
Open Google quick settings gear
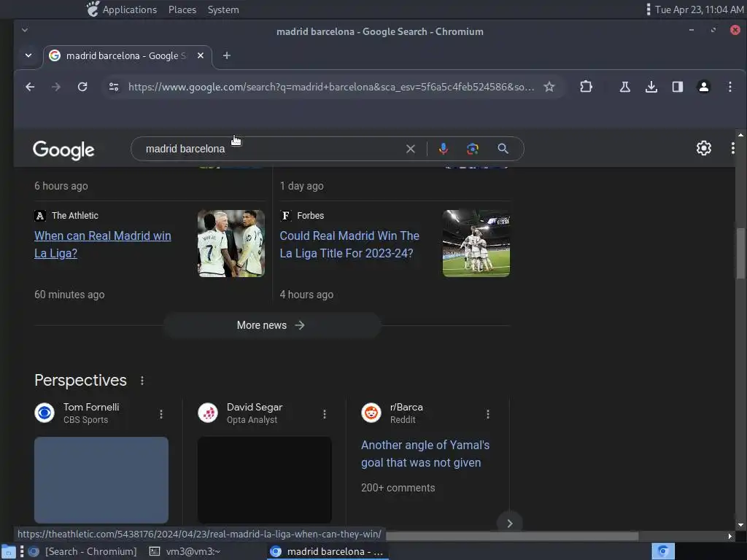pyautogui.click(x=704, y=148)
